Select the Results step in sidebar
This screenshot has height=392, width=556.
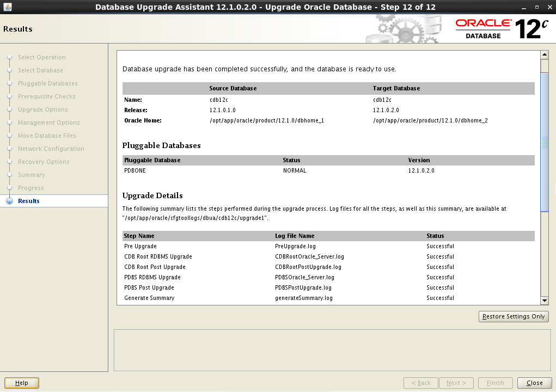pos(29,201)
